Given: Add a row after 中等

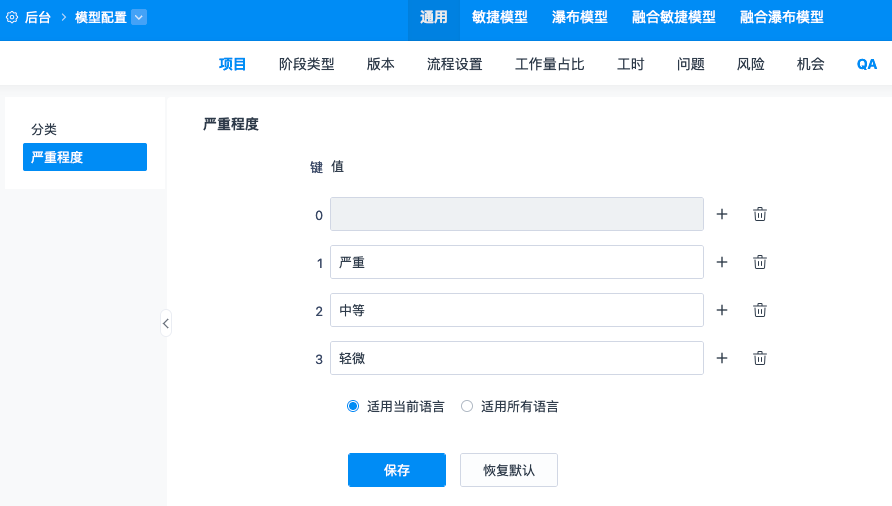Looking at the screenshot, I should point(722,310).
